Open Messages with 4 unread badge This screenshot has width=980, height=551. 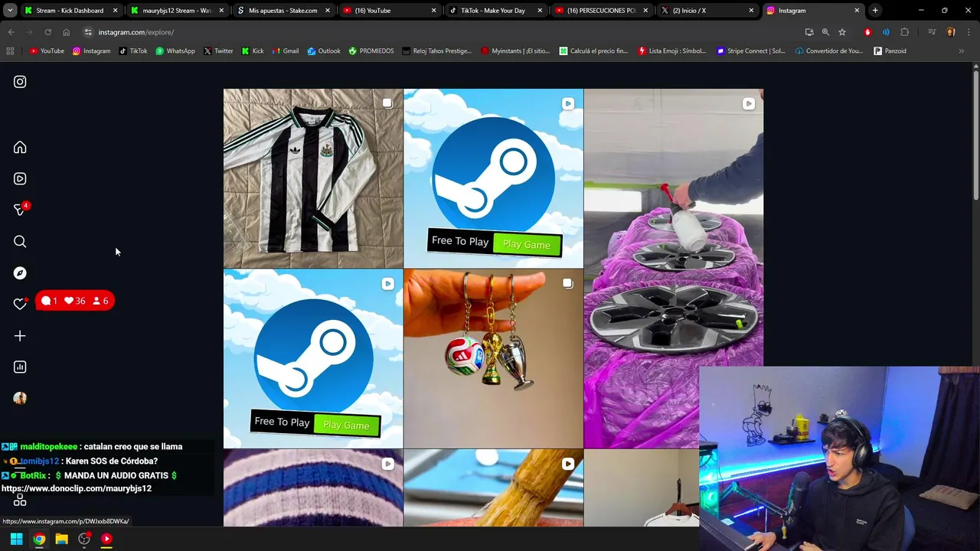21,210
